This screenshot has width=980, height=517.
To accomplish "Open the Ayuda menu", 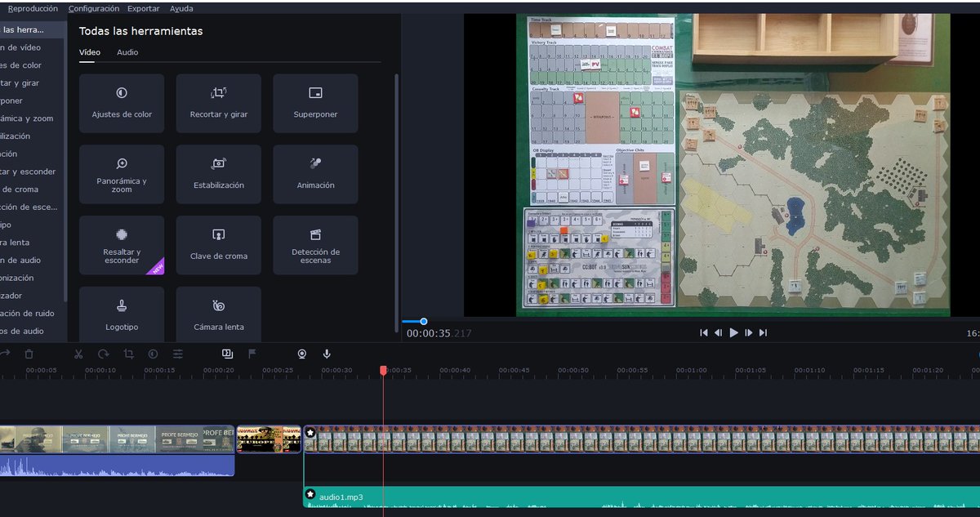I will pos(181,8).
